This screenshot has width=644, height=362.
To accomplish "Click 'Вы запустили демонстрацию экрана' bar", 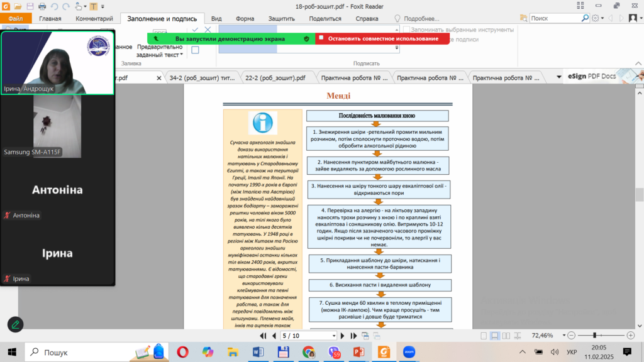I will click(231, 38).
